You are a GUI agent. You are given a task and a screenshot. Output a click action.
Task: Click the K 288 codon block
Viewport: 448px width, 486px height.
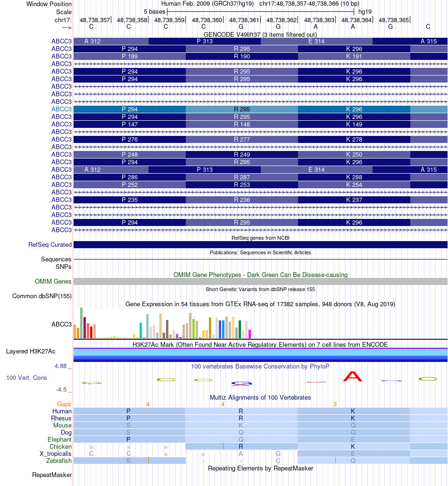[354, 177]
